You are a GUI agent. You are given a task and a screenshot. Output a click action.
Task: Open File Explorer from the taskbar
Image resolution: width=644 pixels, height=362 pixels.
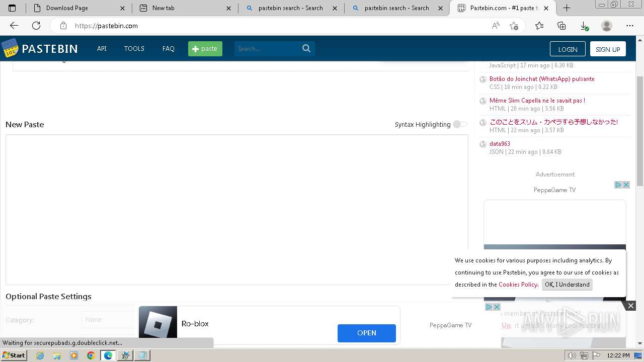[x=57, y=355]
